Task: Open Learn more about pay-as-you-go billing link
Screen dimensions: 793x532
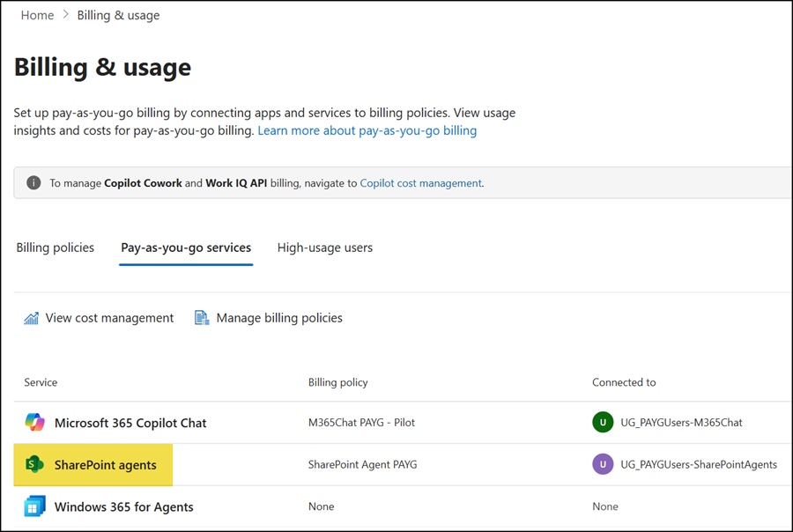Action: [x=367, y=130]
